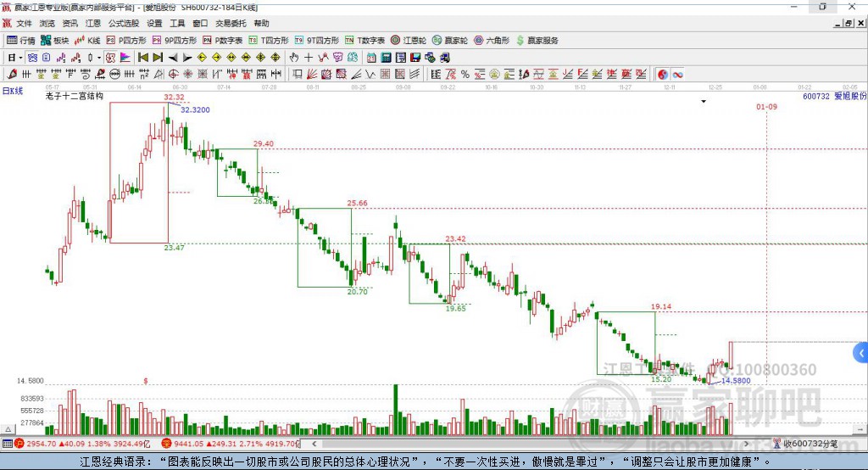The image size is (868, 470).
Task: Open the calculator icon
Action: tap(387, 58)
